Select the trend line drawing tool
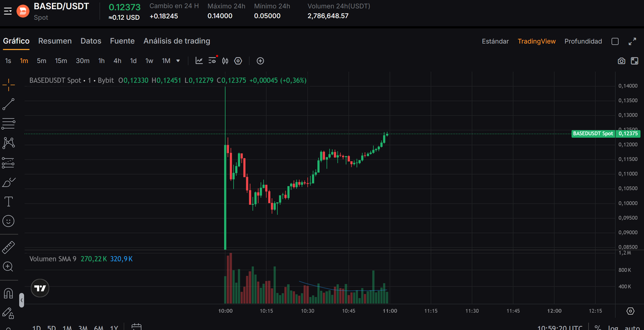Image resolution: width=644 pixels, height=330 pixels. coord(9,104)
